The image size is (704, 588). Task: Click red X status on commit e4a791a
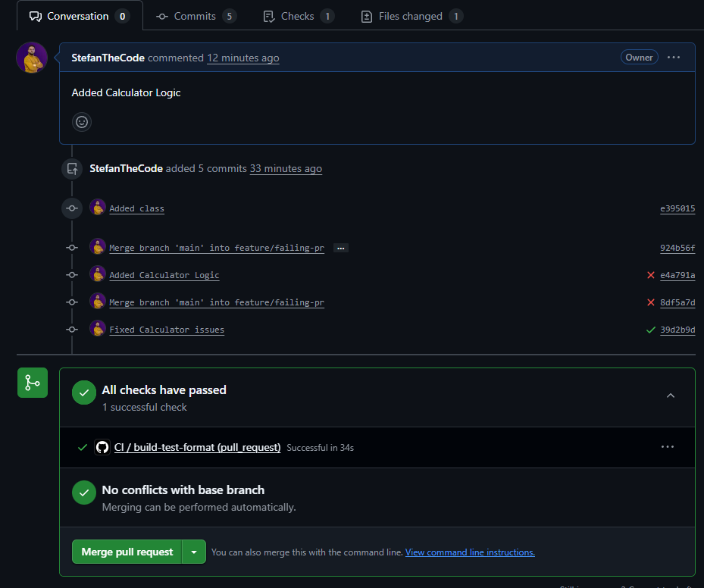(650, 275)
